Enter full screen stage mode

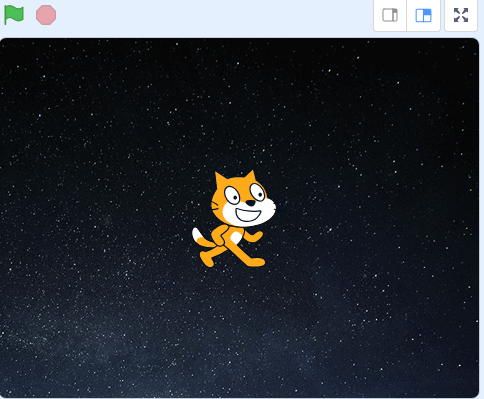click(461, 15)
